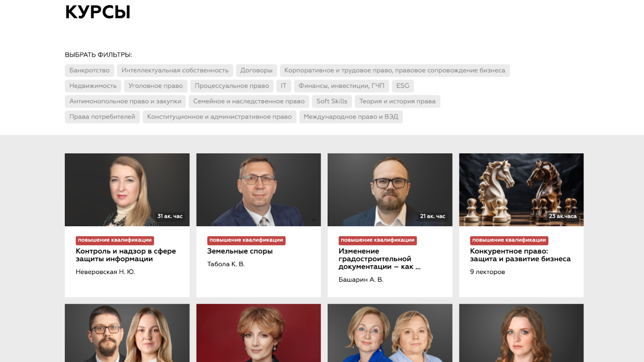Toggle the Банкротство filter chip

pyautogui.click(x=89, y=70)
